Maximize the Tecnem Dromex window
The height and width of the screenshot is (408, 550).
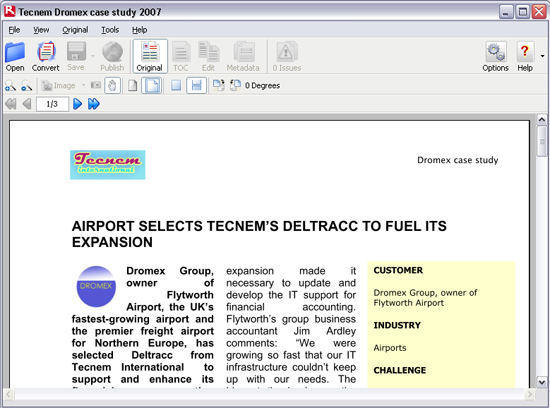522,12
